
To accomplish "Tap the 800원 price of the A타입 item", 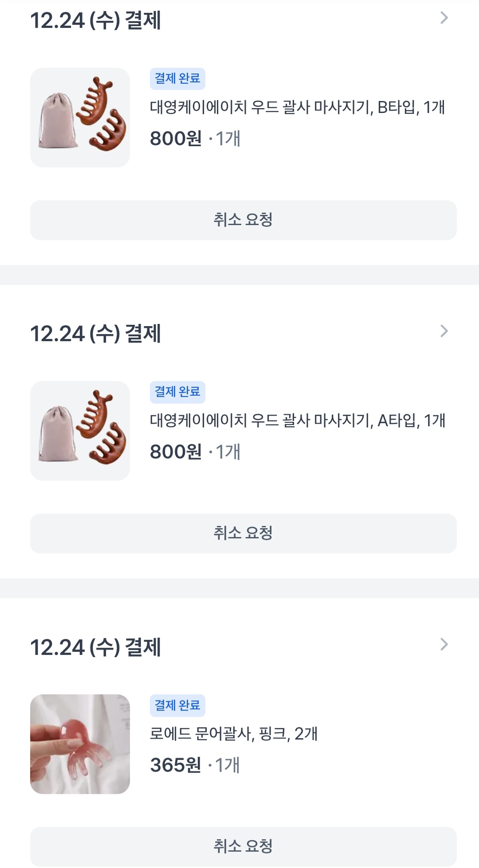I will pos(176,452).
